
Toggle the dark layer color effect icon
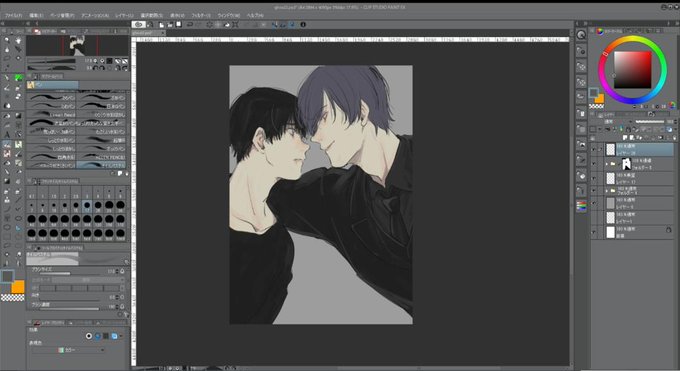click(105, 336)
